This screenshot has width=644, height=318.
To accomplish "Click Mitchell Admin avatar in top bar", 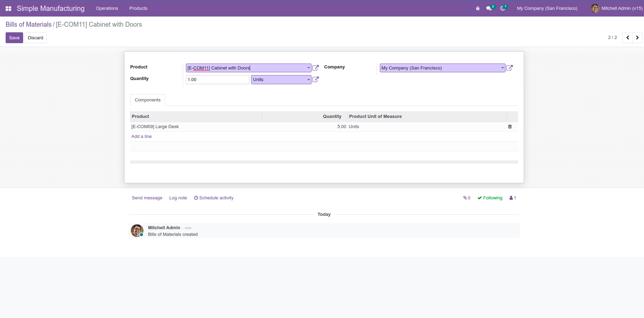I will [x=595, y=8].
